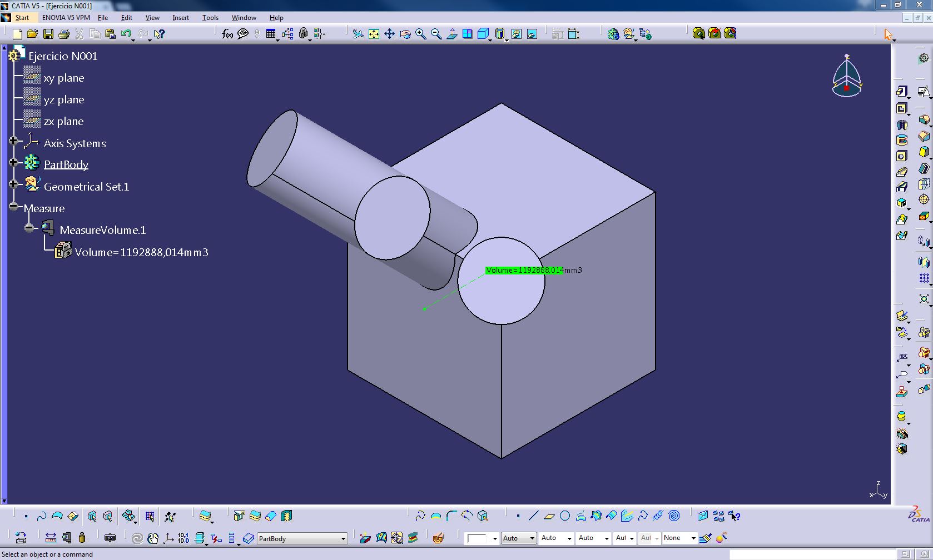Collapse the Measure node
The width and height of the screenshot is (933, 560).
tap(14, 206)
